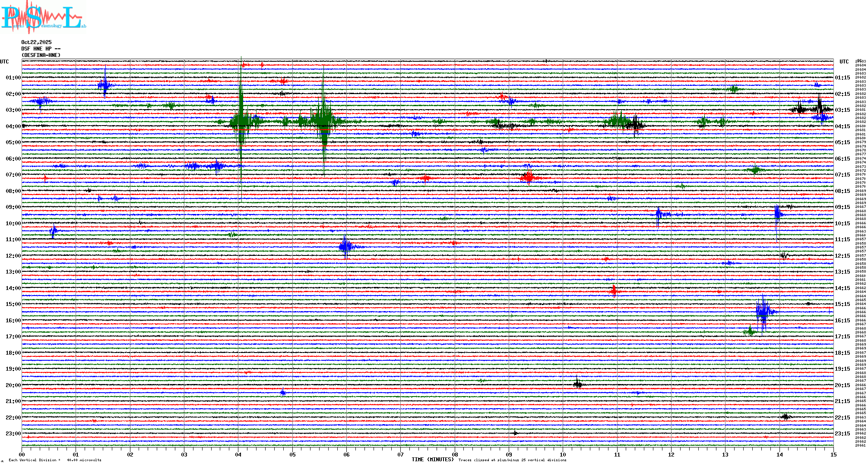Click the (DESFINA-HNE) station name label
Screen dimensions: 868x466
pos(41,55)
